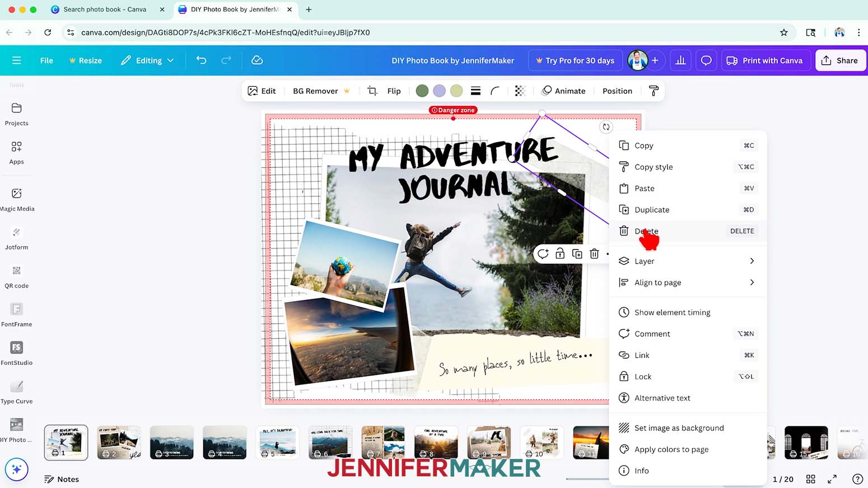This screenshot has height=488, width=868.
Task: Click the Position button
Action: tap(617, 91)
